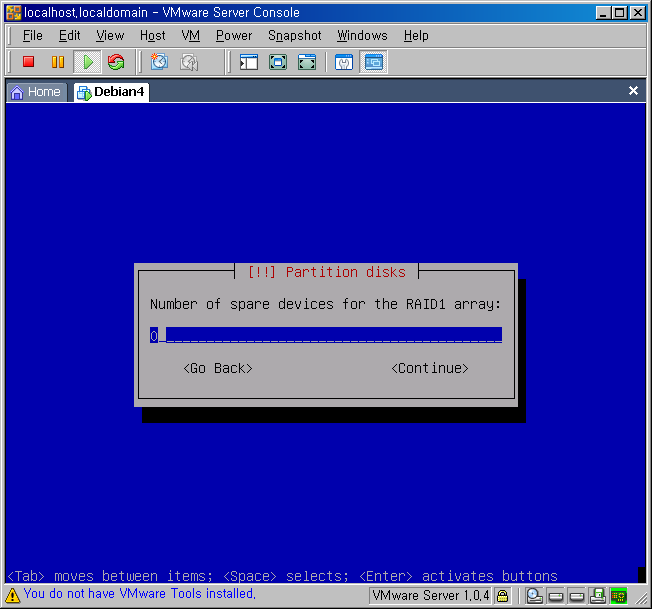The height and width of the screenshot is (609, 652).
Task: Click the red Power Off button
Action: pyautogui.click(x=29, y=62)
